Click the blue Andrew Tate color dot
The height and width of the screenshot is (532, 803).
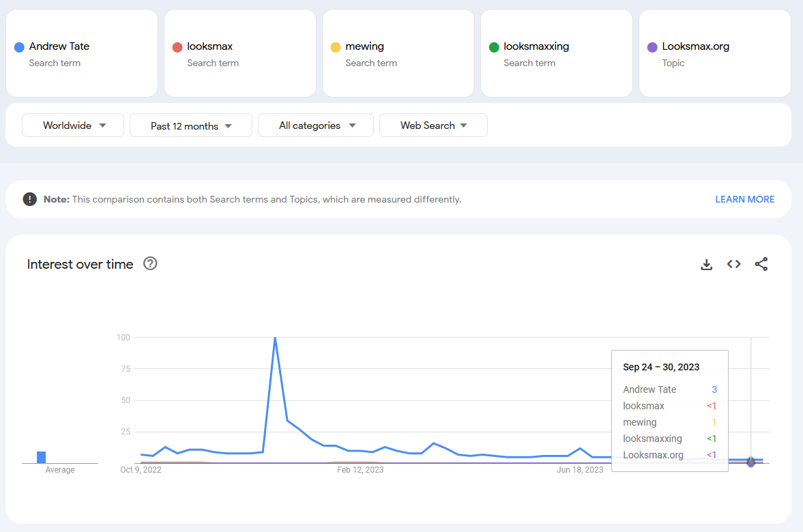coord(19,47)
